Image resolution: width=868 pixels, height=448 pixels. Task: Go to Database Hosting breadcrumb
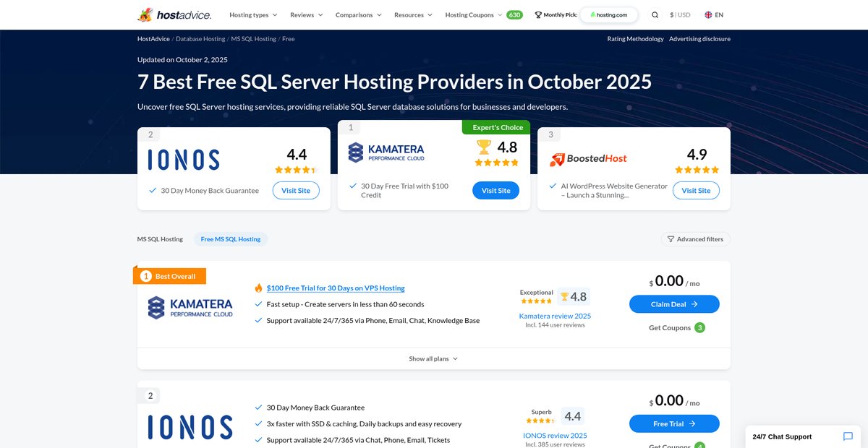(x=200, y=39)
